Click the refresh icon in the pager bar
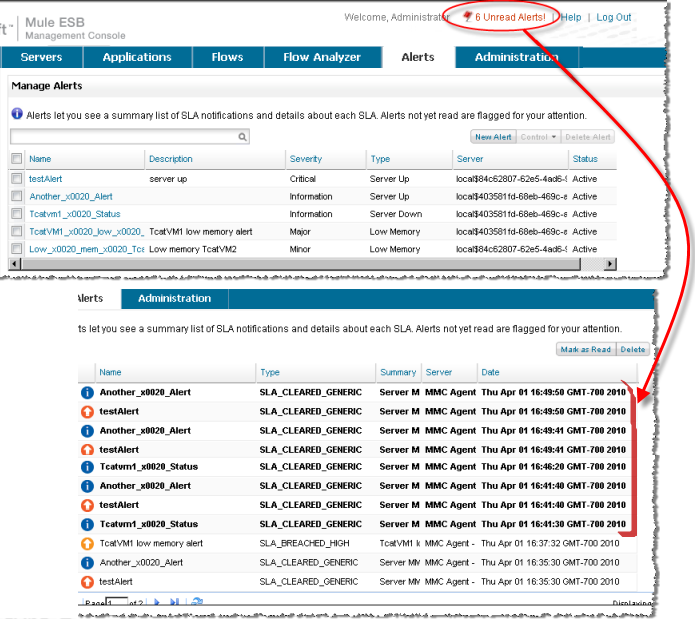Screen dimensions: 695x619 click(x=197, y=602)
